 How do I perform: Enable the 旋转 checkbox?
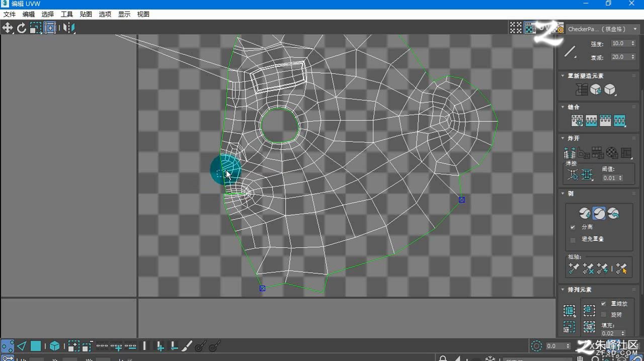pyautogui.click(x=603, y=315)
